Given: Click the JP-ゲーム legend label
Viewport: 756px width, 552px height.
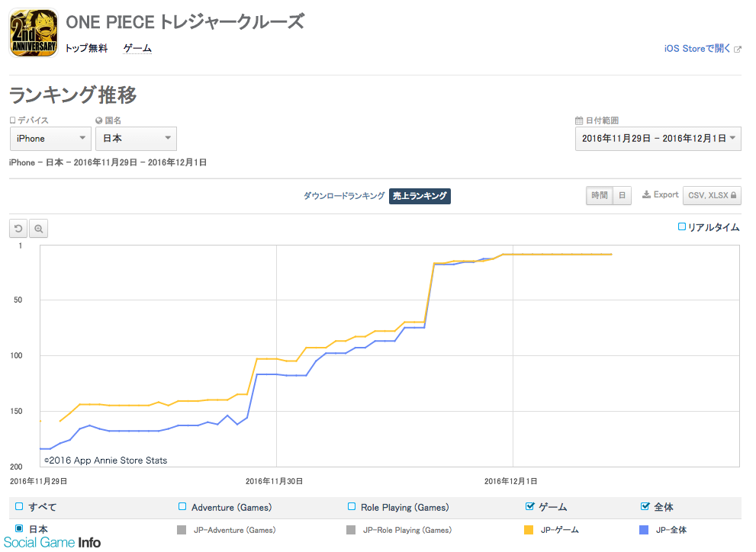Looking at the screenshot, I should 560,530.
